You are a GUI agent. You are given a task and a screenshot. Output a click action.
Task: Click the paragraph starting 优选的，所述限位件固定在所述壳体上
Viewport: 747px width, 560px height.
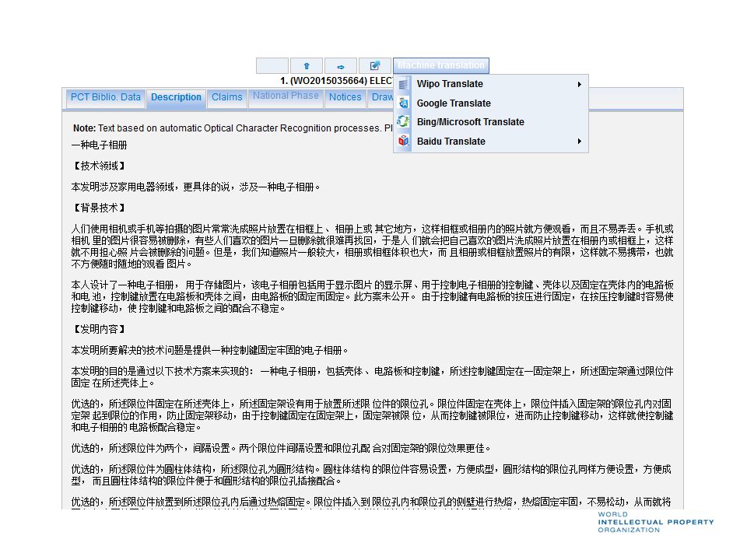tap(372, 415)
